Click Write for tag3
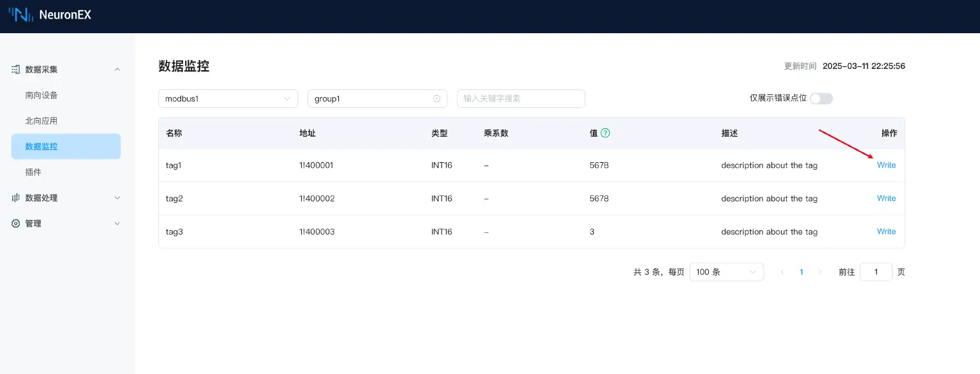The height and width of the screenshot is (374, 980). pos(886,232)
